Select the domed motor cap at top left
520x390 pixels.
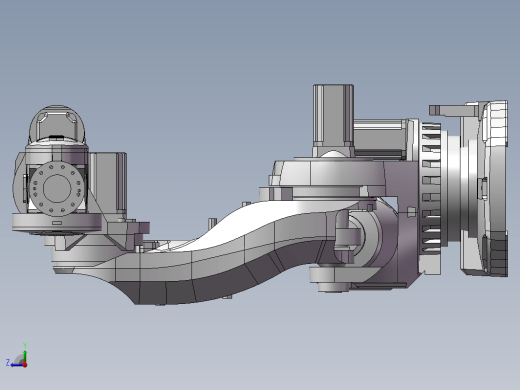(x=57, y=123)
